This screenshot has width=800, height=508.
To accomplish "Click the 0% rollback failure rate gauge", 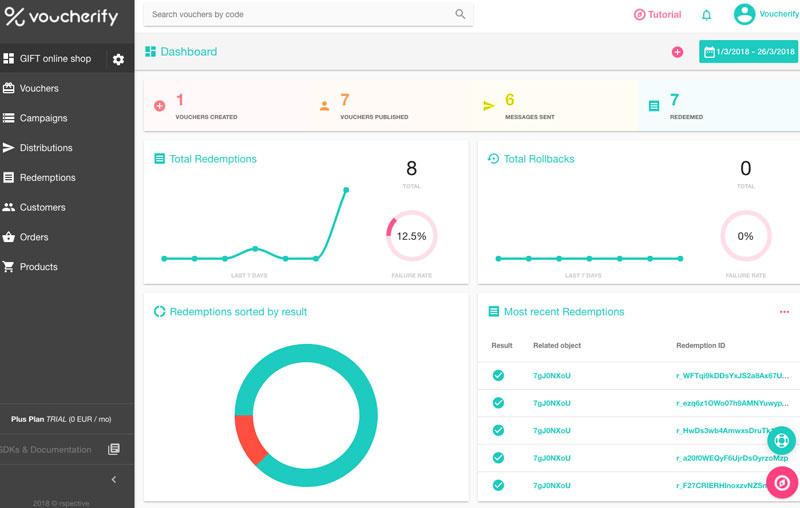I will pyautogui.click(x=745, y=236).
